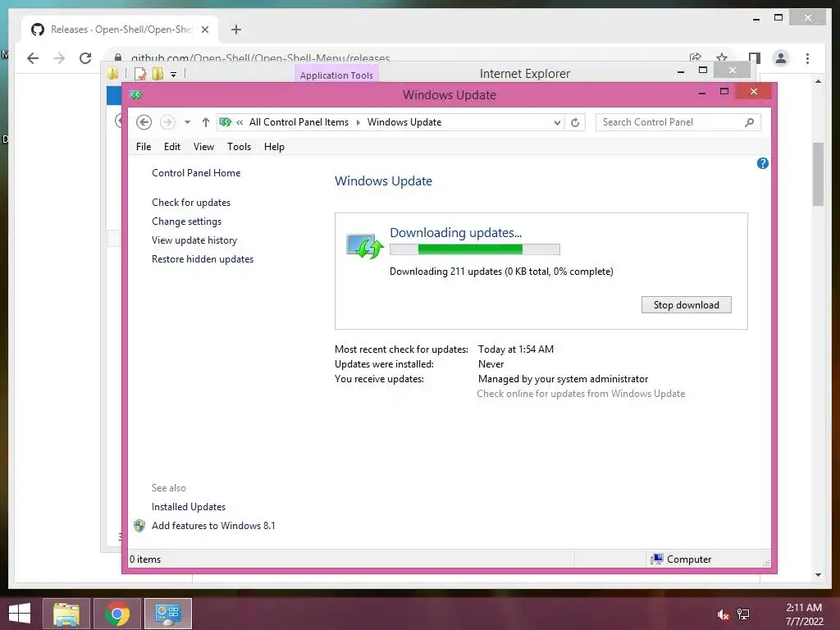Click the search magnifier icon
The width and height of the screenshot is (840, 630).
coord(750,122)
